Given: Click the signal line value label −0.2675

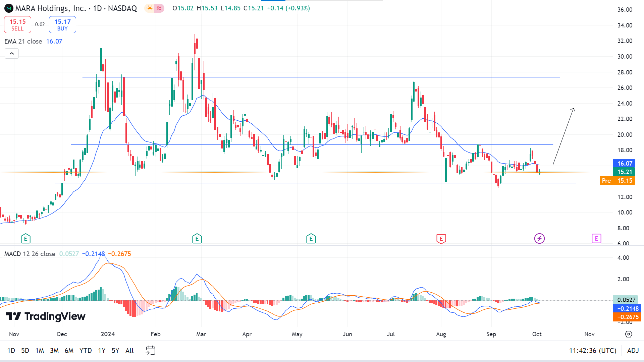Looking at the screenshot, I should 627,317.
